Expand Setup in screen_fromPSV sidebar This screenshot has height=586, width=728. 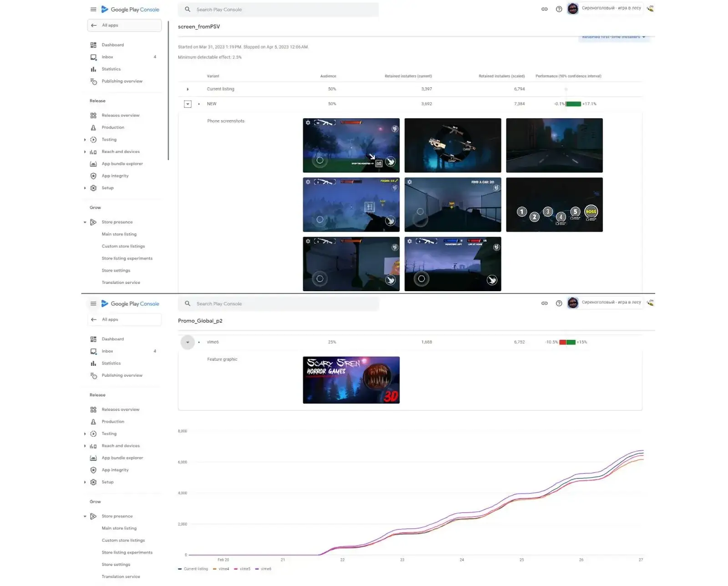coord(85,188)
